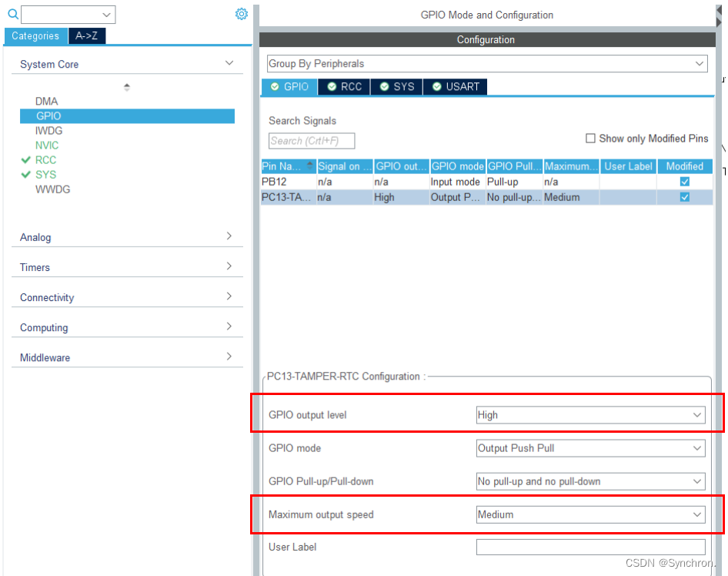Select DMA in System Core list
The height and width of the screenshot is (576, 728).
coord(46,102)
